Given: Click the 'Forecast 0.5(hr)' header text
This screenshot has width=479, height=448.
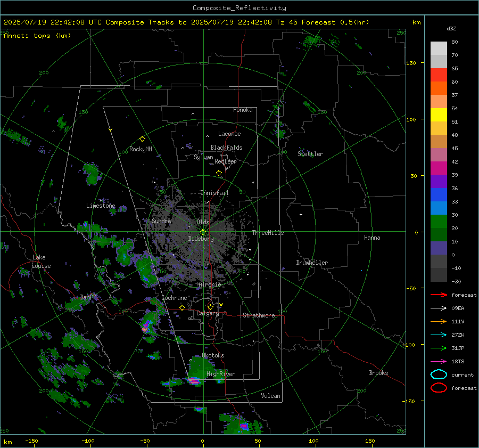Looking at the screenshot, I should 335,22.
